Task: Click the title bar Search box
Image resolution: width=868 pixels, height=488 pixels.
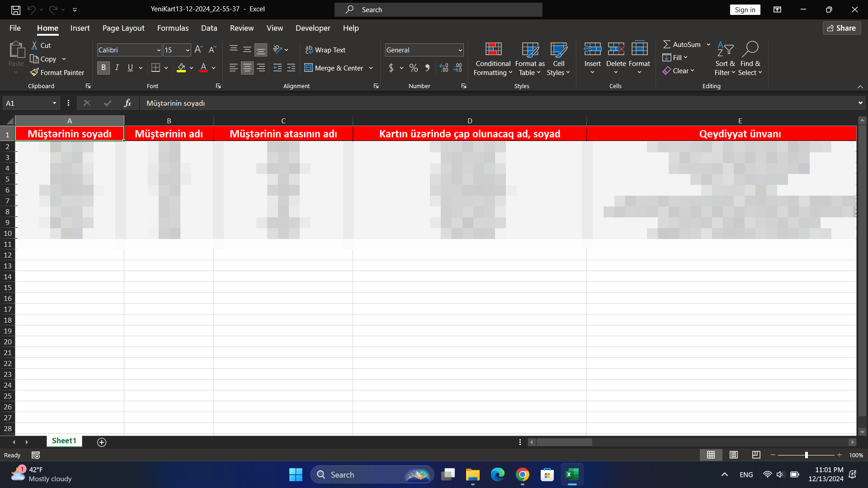Action: tap(438, 9)
